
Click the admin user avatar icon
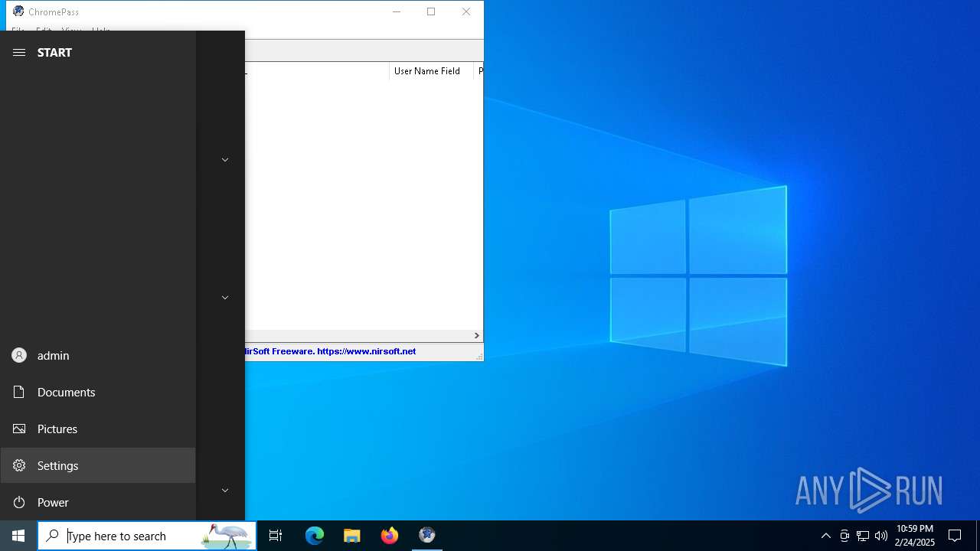pyautogui.click(x=19, y=355)
